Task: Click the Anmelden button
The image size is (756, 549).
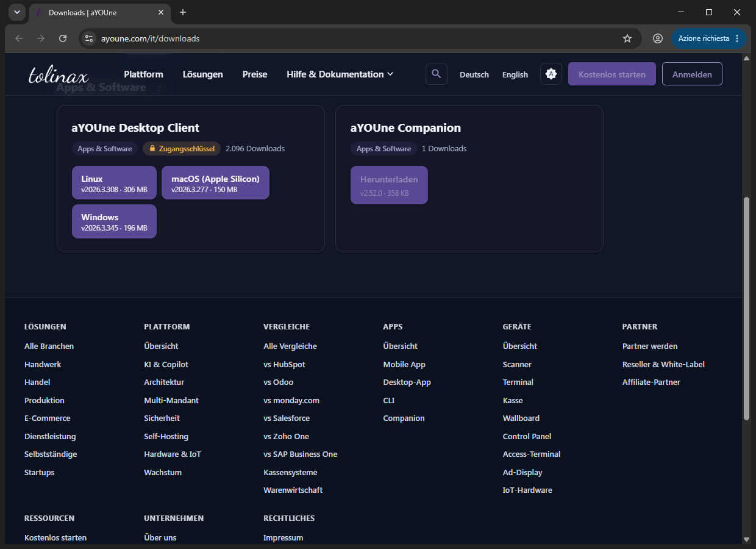Action: [x=692, y=74]
